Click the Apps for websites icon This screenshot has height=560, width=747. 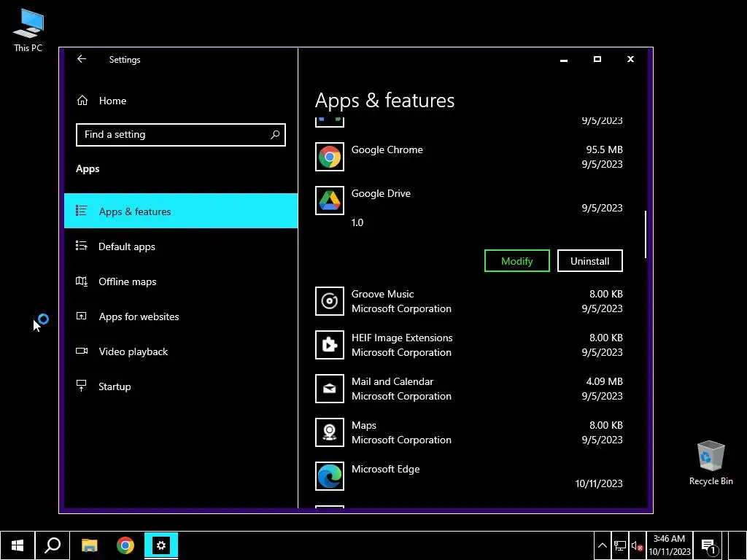(x=82, y=316)
